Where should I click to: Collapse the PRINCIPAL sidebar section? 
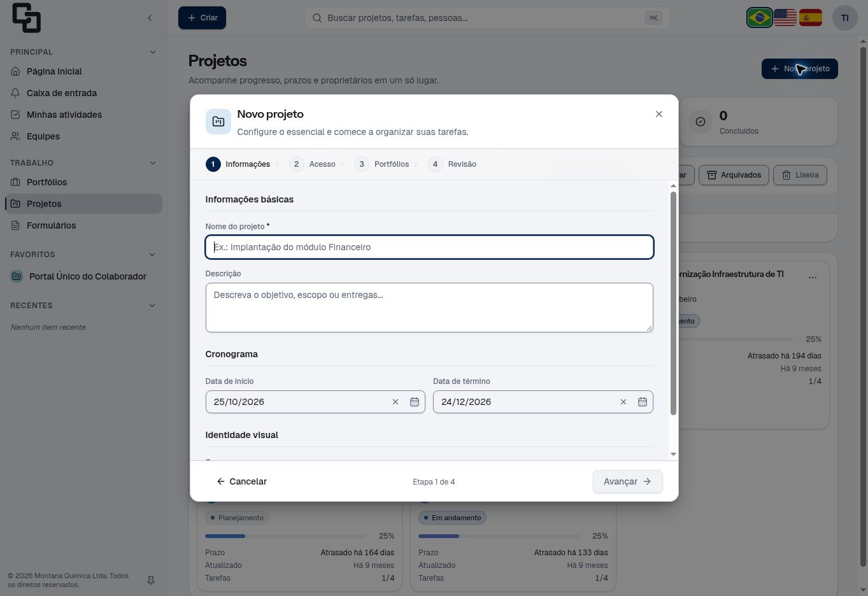point(152,52)
